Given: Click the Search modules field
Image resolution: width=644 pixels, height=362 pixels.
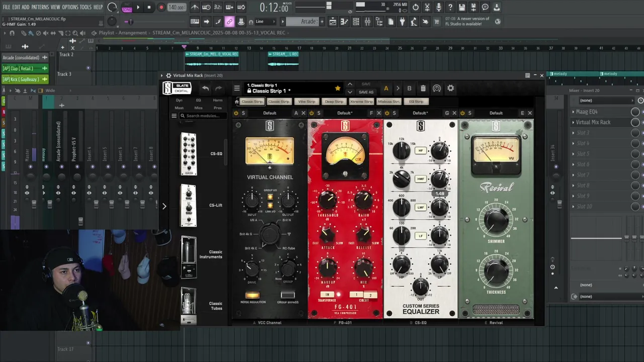Looking at the screenshot, I should point(203,116).
